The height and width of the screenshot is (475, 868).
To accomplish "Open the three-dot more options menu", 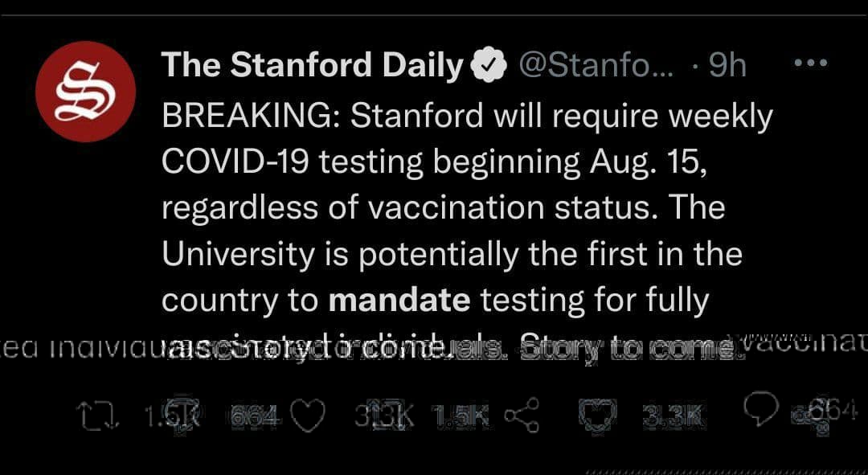I will pyautogui.click(x=810, y=63).
